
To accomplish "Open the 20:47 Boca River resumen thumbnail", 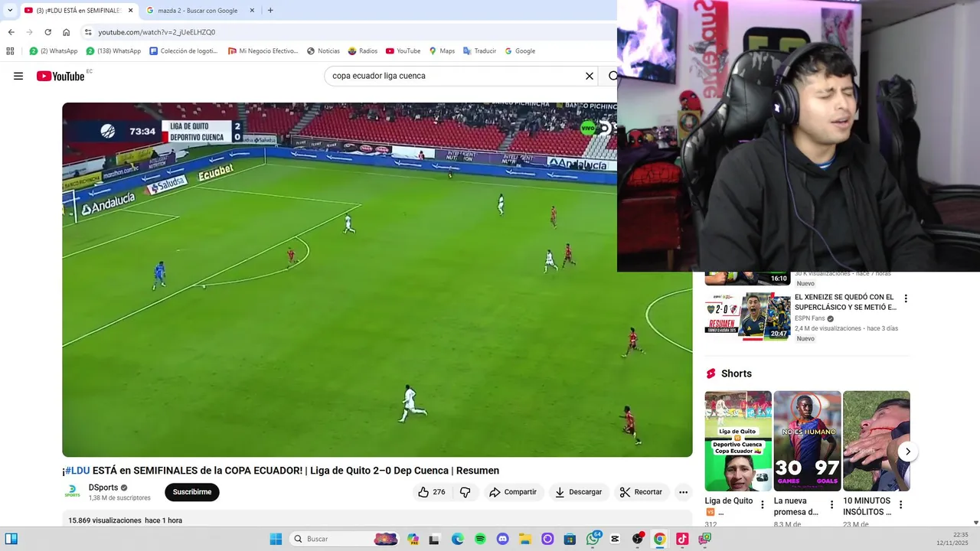I will [x=748, y=316].
